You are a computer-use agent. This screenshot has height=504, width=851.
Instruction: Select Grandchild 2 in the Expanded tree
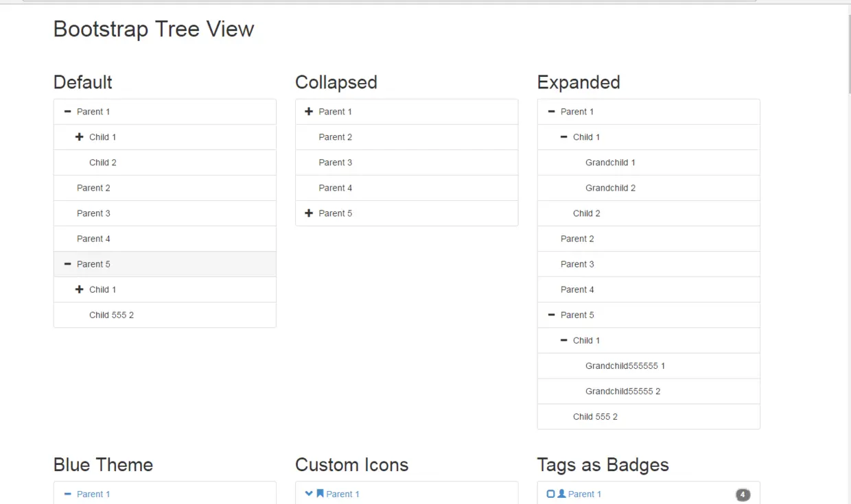tap(610, 188)
